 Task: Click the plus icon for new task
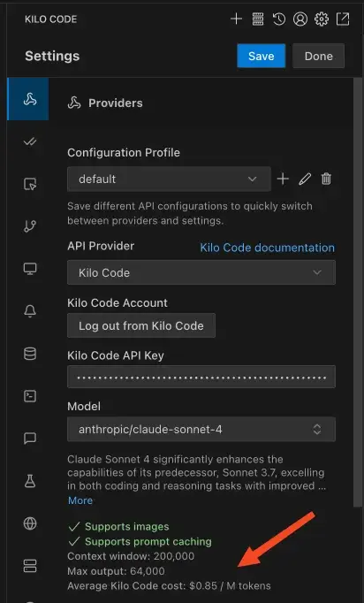(236, 19)
